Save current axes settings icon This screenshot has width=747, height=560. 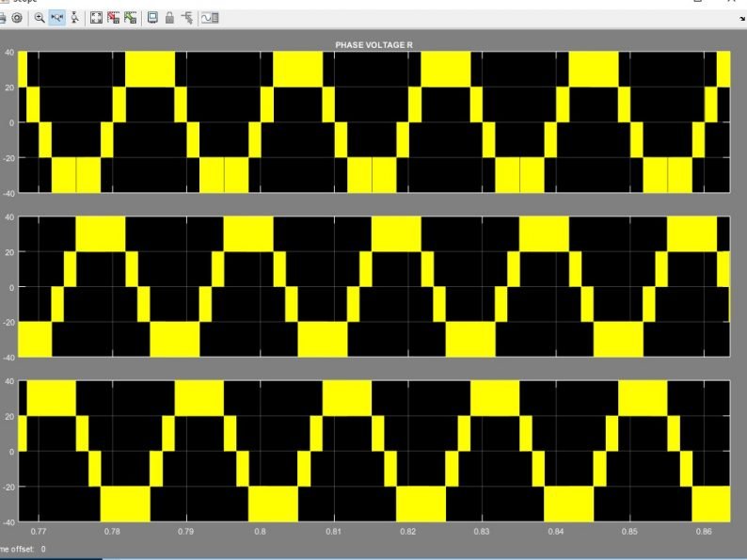[x=114, y=18]
